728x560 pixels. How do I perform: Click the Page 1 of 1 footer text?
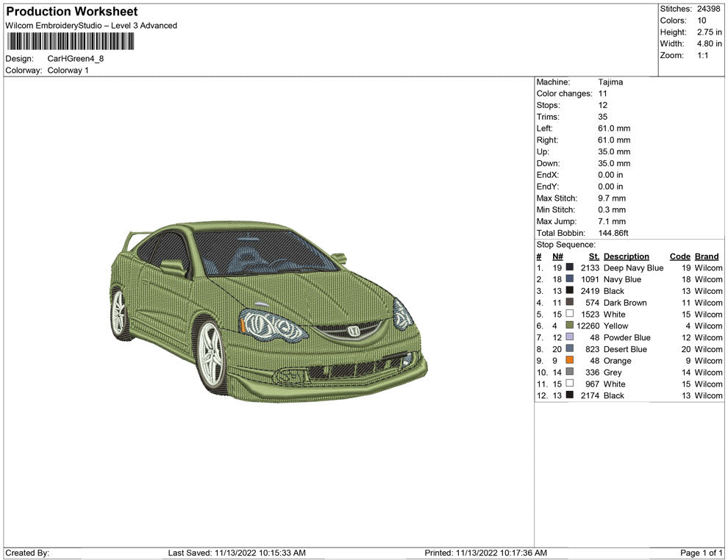click(702, 553)
